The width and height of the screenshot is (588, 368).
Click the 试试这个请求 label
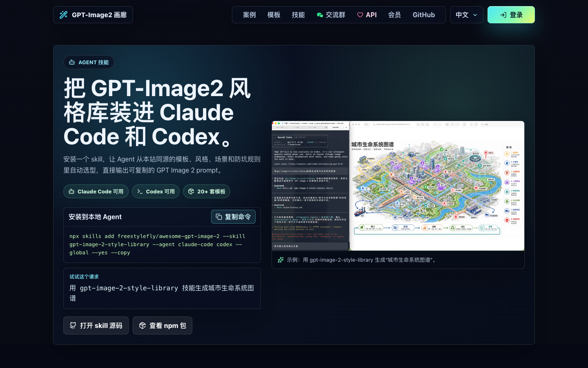pos(84,277)
